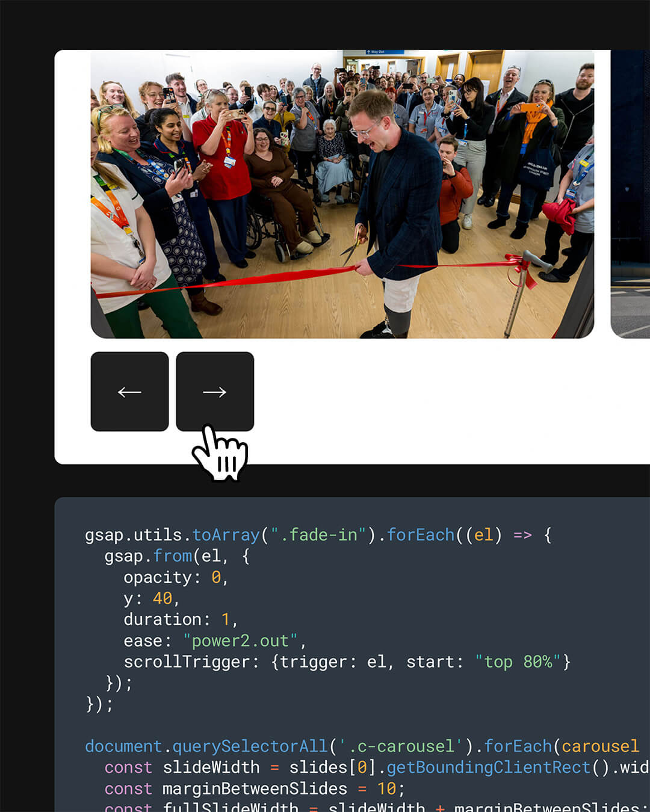
Task: Click the "power2.out" ease string
Action: 241,641
